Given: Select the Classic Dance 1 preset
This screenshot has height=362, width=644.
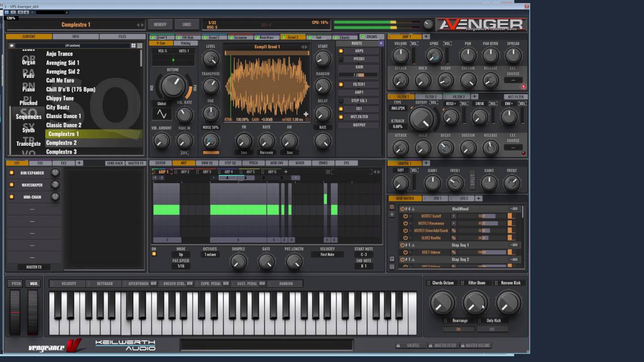Looking at the screenshot, I should (63, 116).
